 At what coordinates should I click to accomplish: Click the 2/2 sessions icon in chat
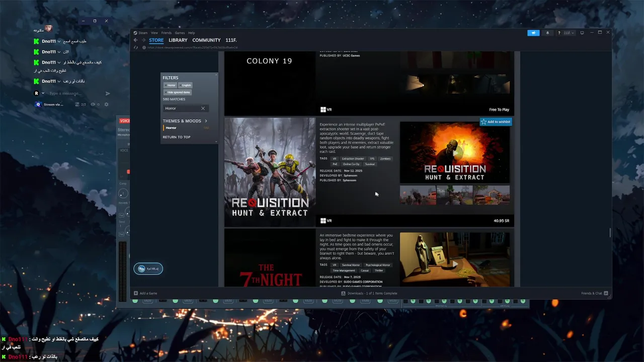tap(77, 104)
